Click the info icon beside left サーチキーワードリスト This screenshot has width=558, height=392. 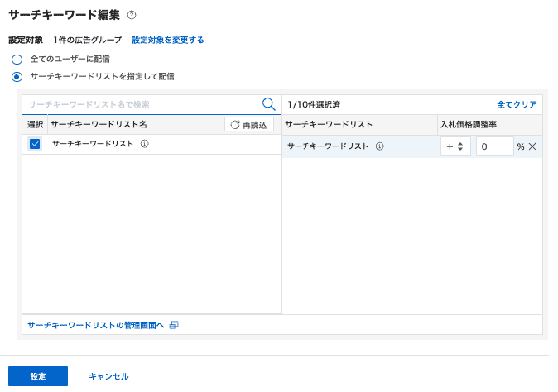click(x=144, y=144)
